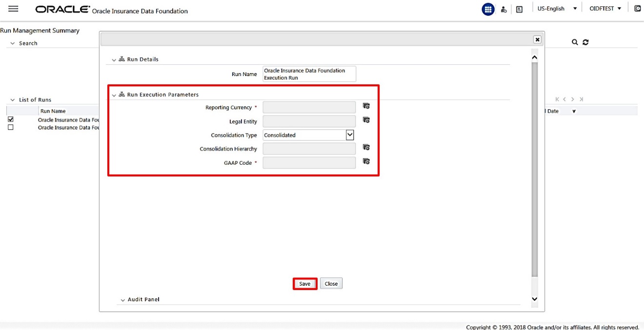This screenshot has width=644, height=330.
Task: Click the Close button
Action: pyautogui.click(x=331, y=284)
